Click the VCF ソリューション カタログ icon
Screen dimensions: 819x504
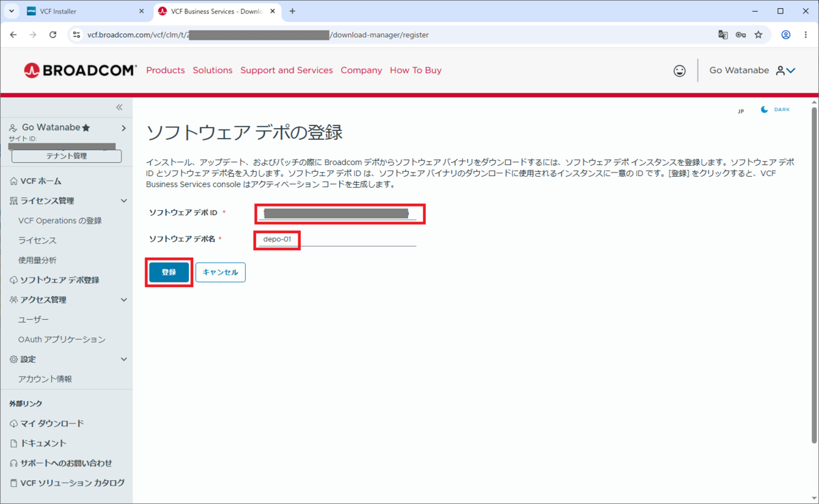tap(14, 483)
